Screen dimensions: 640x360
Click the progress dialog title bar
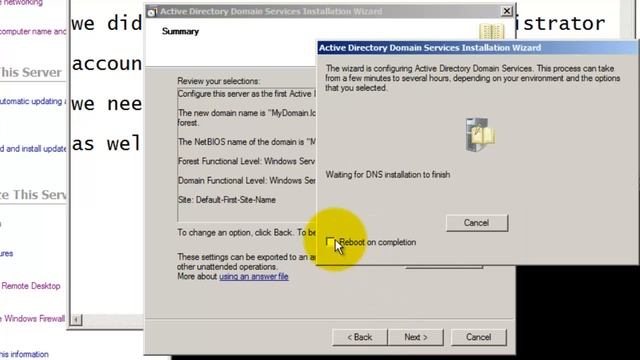tap(477, 48)
